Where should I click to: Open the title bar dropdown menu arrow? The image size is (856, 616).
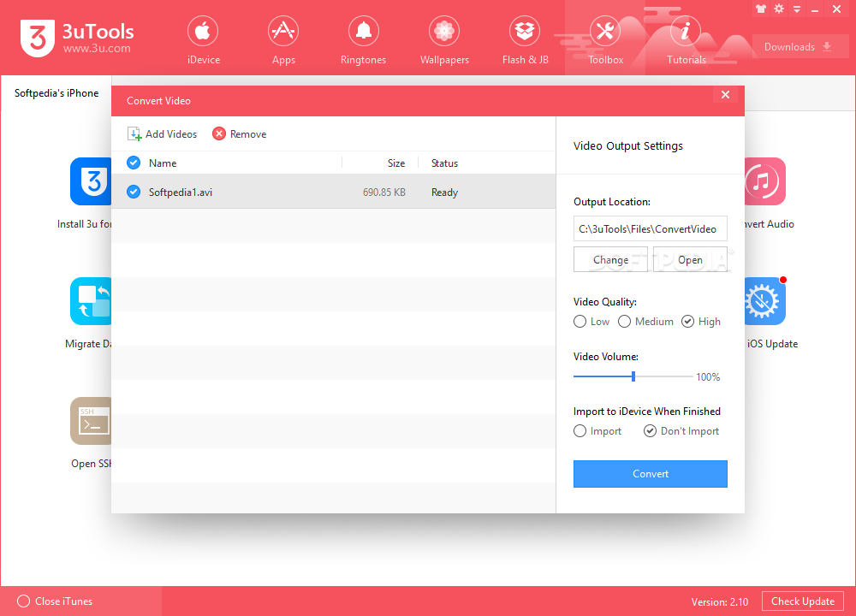point(796,9)
